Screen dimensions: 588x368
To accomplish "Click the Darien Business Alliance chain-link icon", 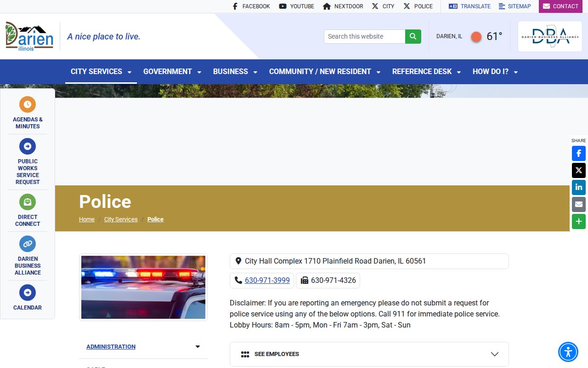I will [x=28, y=244].
